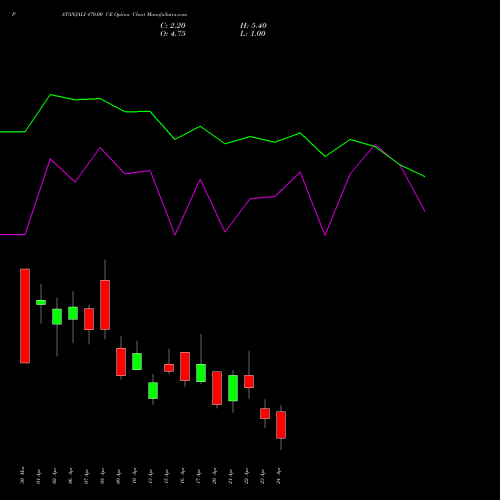The width and height of the screenshot is (500, 500).
Task: Click the open value O: 4.75
Action: pyautogui.click(x=173, y=34)
